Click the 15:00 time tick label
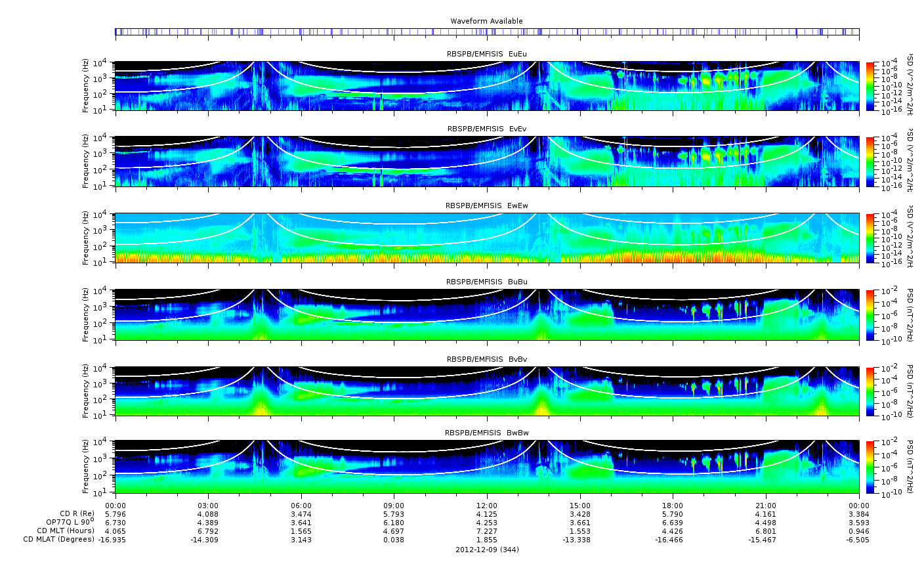Screen dimensions: 924x564 point(580,505)
